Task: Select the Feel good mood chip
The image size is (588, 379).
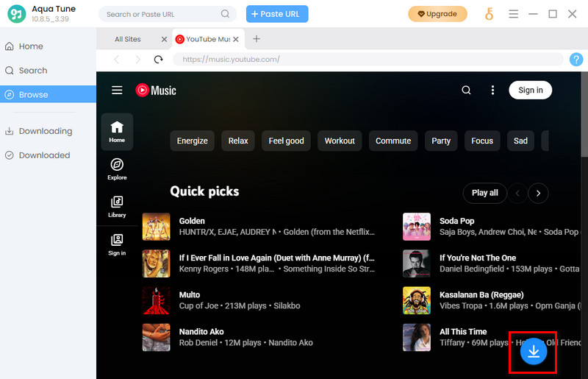Action: coord(286,141)
